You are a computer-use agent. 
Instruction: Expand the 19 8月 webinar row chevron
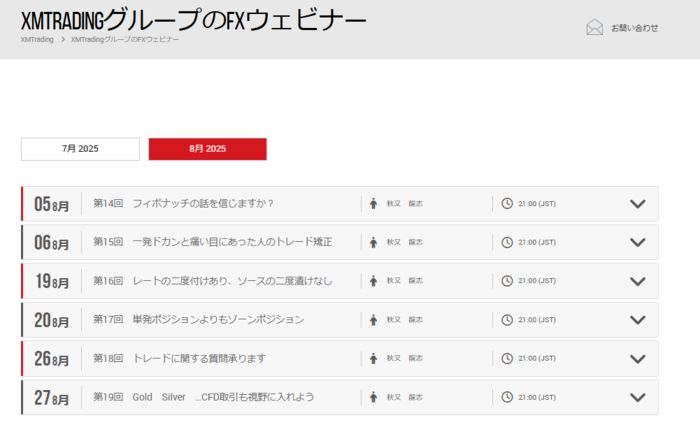tap(638, 281)
